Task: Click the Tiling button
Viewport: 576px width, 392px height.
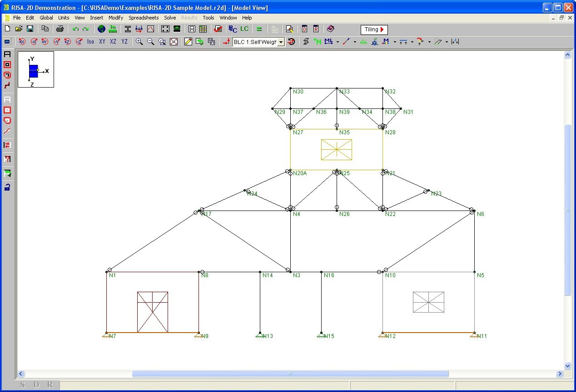Action: click(x=374, y=29)
